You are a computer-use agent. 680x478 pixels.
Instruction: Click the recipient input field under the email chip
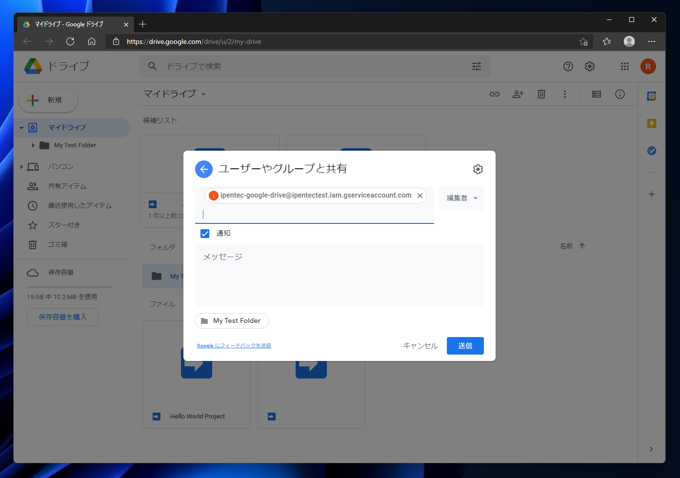314,214
